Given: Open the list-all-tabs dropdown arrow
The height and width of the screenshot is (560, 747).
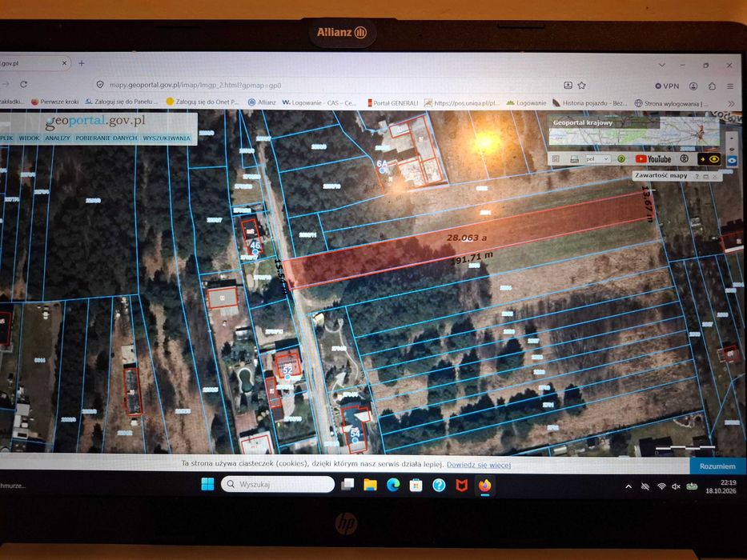Looking at the screenshot, I should 661,65.
